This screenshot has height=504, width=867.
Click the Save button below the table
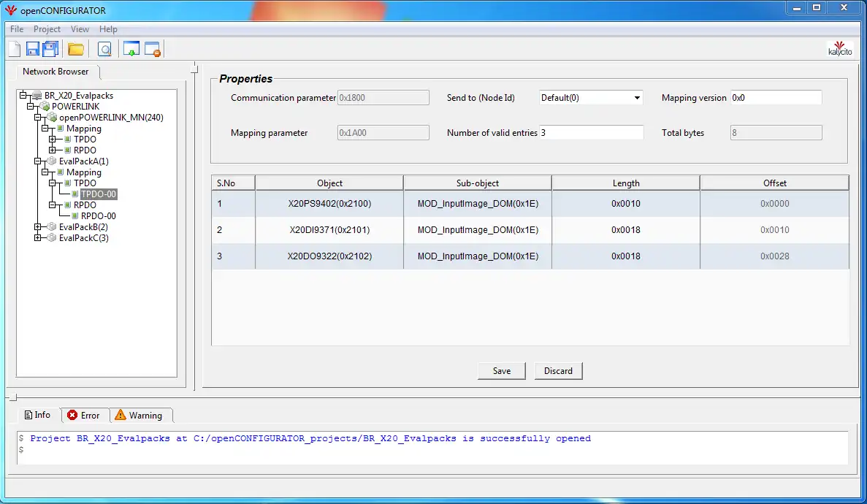502,370
